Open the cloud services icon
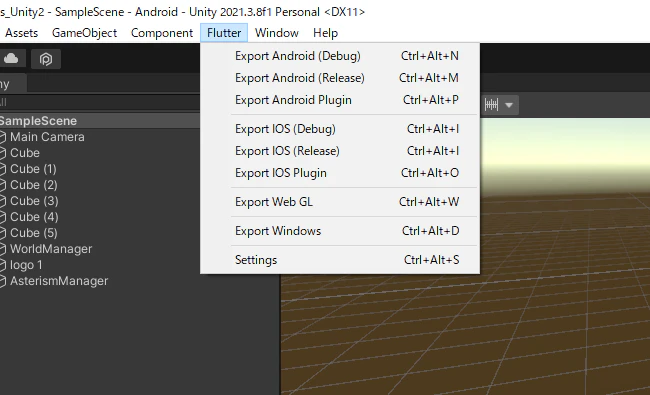The width and height of the screenshot is (650, 395). (12, 59)
